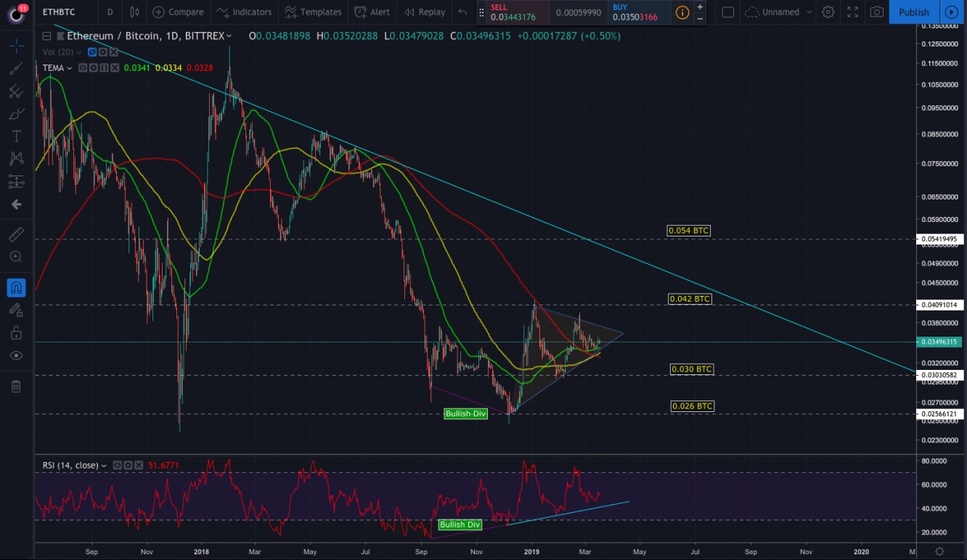The height and width of the screenshot is (560, 967).
Task: Activate the zoom in magnifier tool
Action: (16, 257)
